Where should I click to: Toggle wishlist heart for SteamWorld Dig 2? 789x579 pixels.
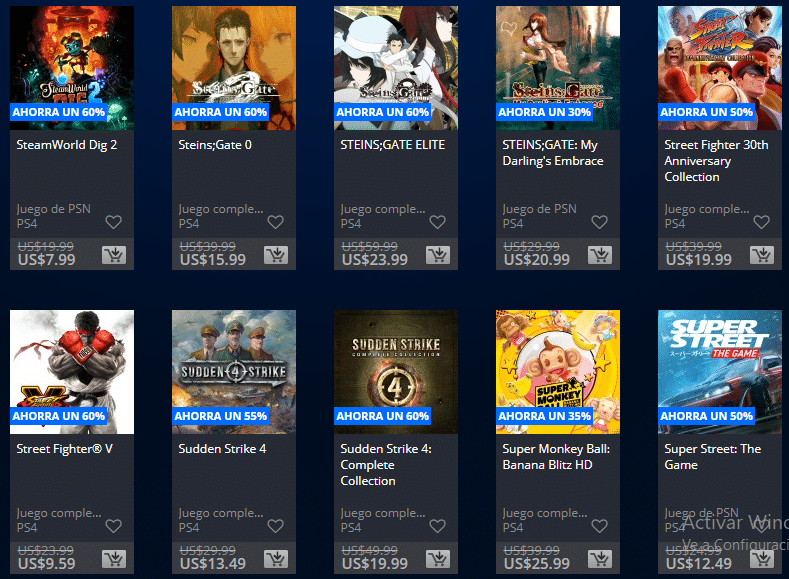[114, 222]
